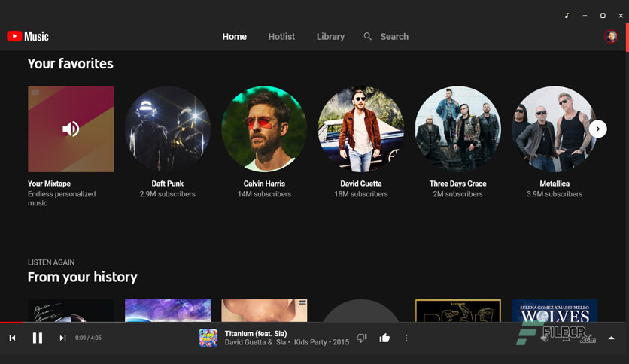Click the player bar volume speaker icon
629x364 pixels.
(545, 338)
